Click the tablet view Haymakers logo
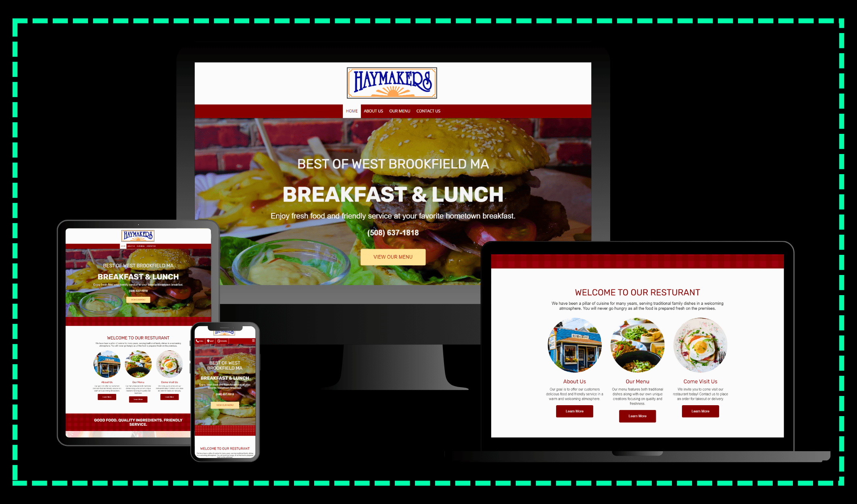The width and height of the screenshot is (857, 504). click(x=135, y=236)
